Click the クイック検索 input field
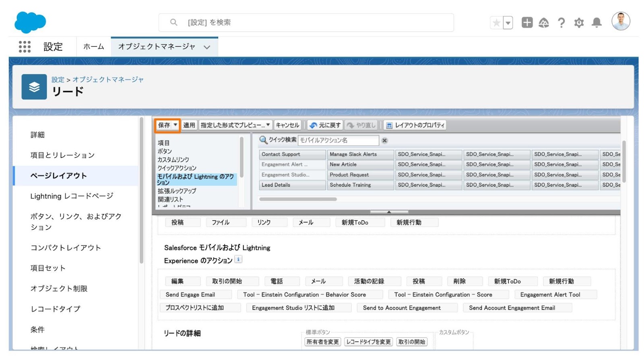 (338, 140)
